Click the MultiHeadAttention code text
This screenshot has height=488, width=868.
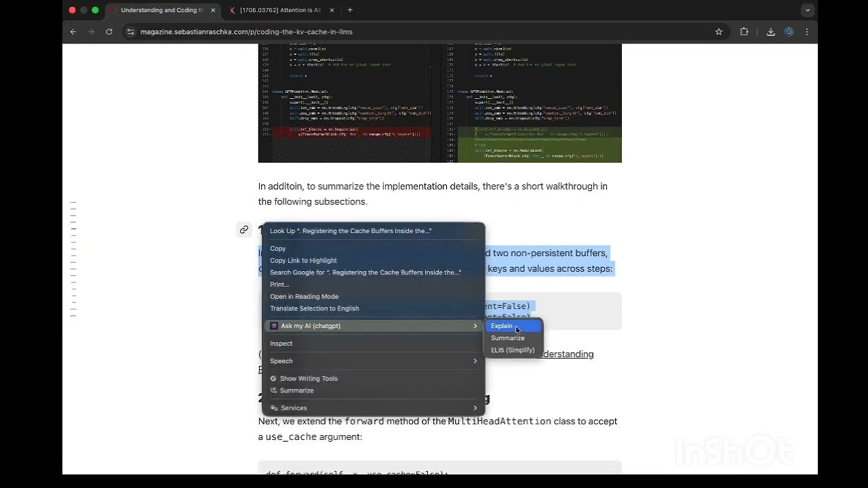pos(499,422)
